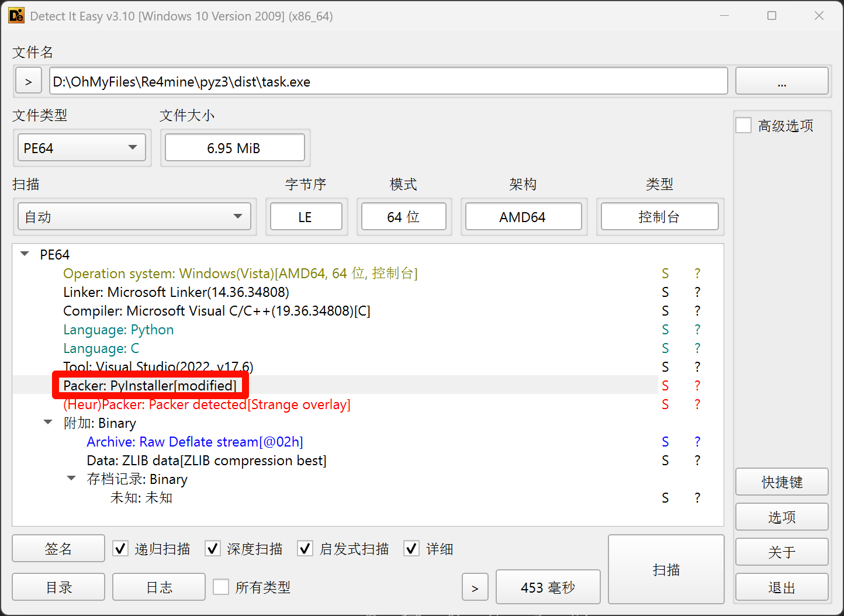Open the 自动 scan mode dropdown
Screen dimensions: 844x616
point(134,217)
